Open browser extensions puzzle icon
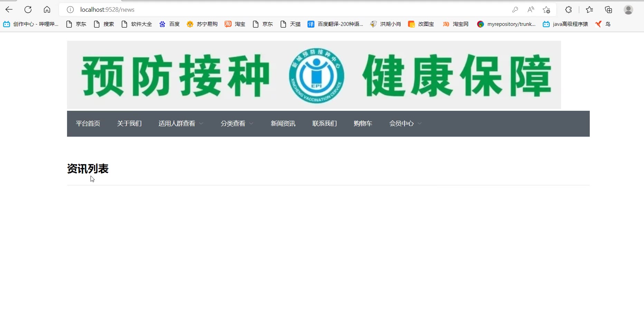 pos(568,10)
